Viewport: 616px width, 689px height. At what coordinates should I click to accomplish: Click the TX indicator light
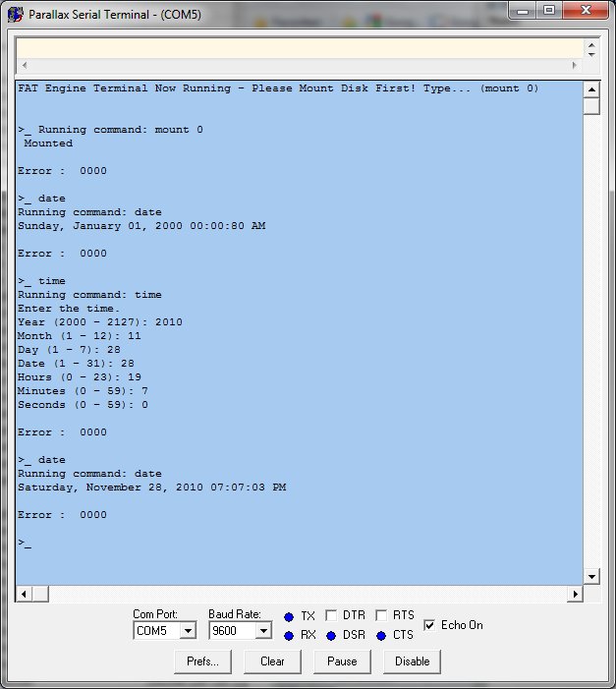click(x=289, y=616)
